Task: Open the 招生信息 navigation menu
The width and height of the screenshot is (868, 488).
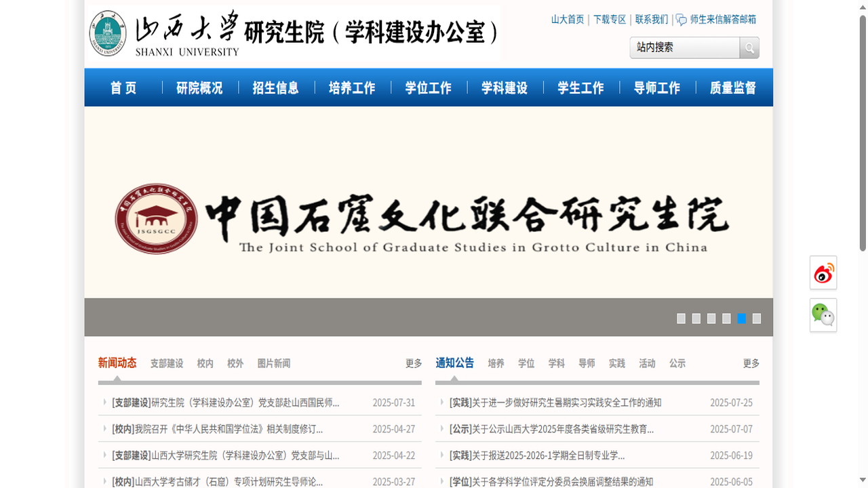Action: [x=275, y=87]
